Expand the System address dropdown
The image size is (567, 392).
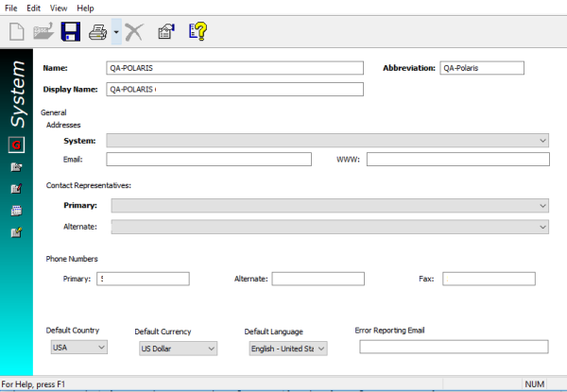[x=542, y=140]
